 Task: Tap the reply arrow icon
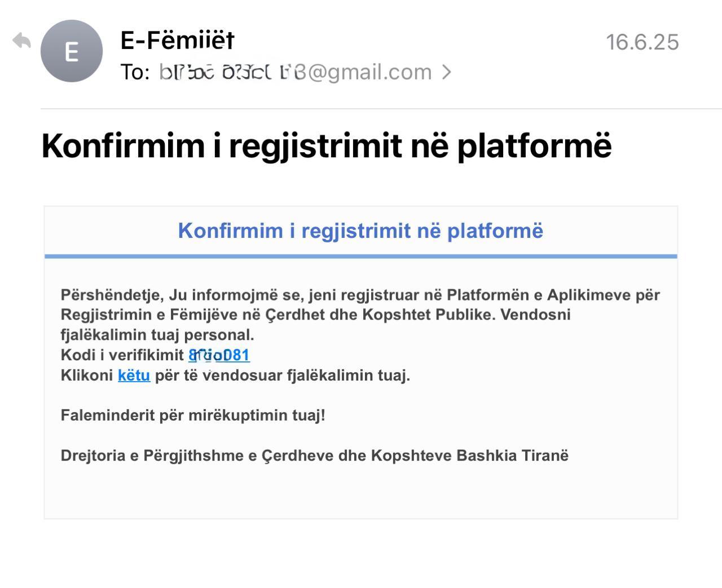click(x=21, y=41)
